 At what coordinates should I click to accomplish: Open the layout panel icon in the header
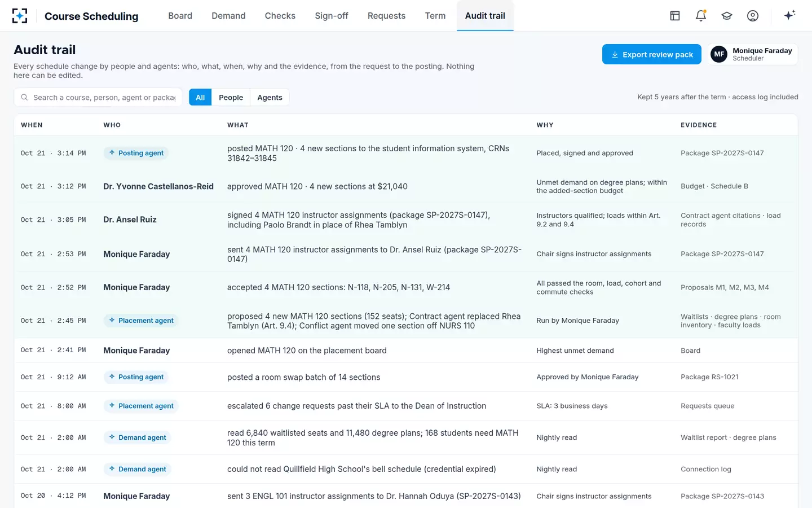[x=675, y=16]
